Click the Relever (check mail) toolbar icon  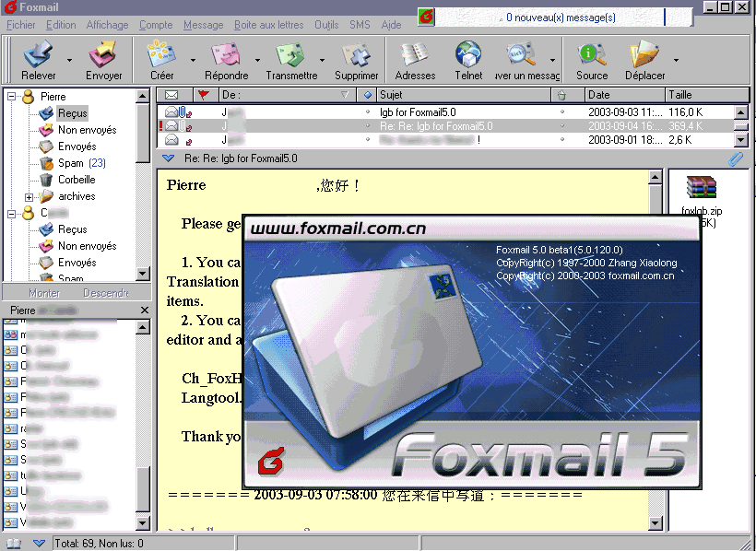[x=38, y=54]
